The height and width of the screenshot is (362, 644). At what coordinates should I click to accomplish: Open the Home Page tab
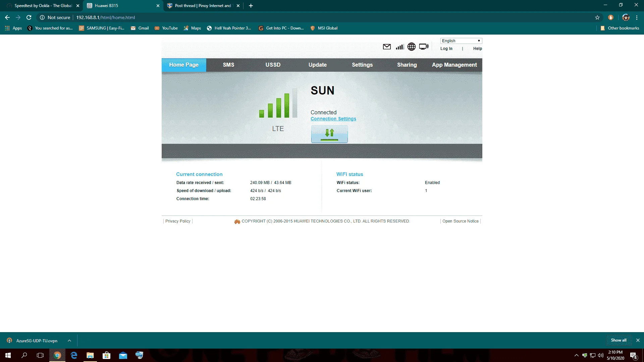coord(184,65)
